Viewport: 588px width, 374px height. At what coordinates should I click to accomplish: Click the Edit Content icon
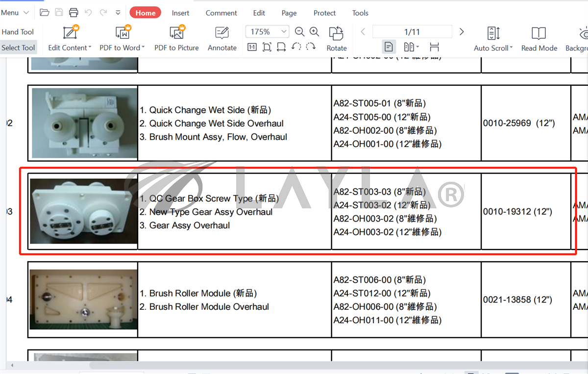coord(70,32)
